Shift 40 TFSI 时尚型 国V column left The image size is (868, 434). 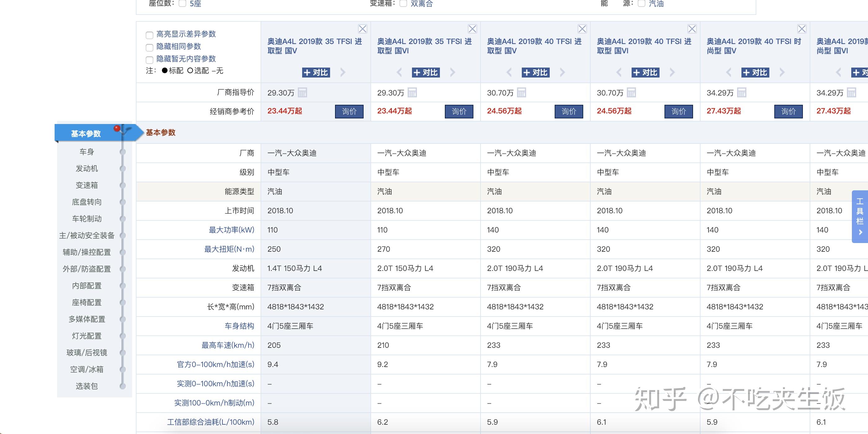click(729, 73)
